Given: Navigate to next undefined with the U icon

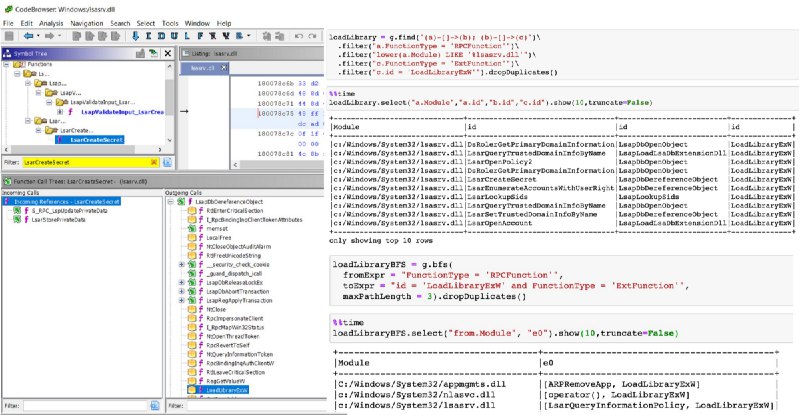Looking at the screenshot, I should pos(174,36).
